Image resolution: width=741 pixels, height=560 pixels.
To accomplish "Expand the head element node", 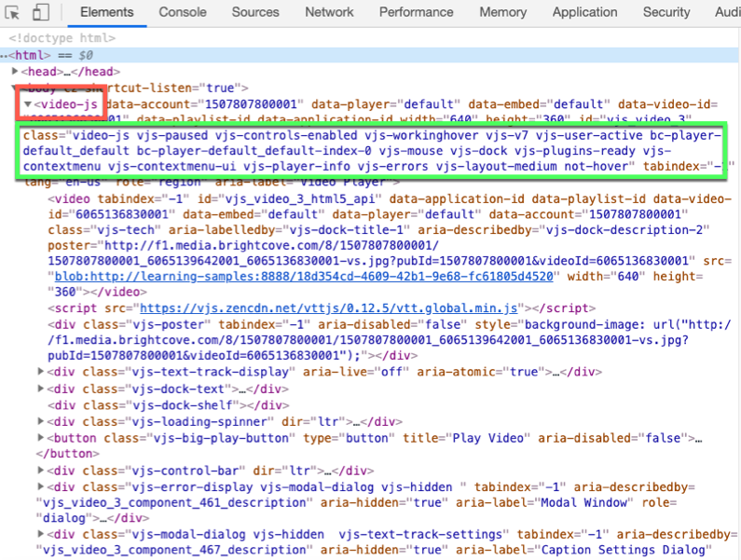I will (x=15, y=72).
